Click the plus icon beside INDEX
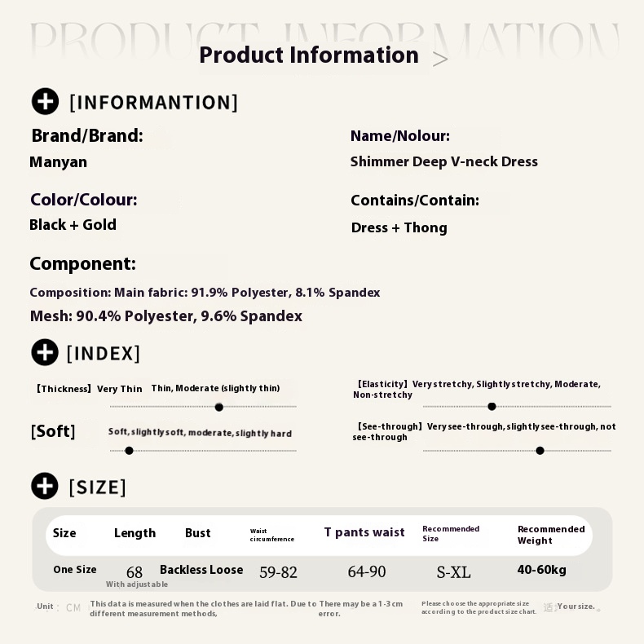644x644 pixels. (x=45, y=353)
